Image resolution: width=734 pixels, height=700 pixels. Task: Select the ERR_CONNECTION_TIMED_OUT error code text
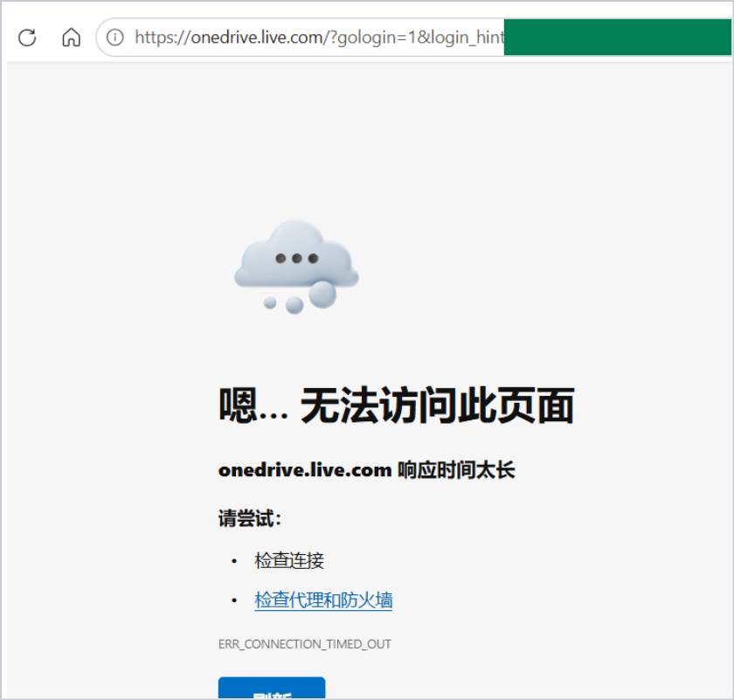(305, 644)
